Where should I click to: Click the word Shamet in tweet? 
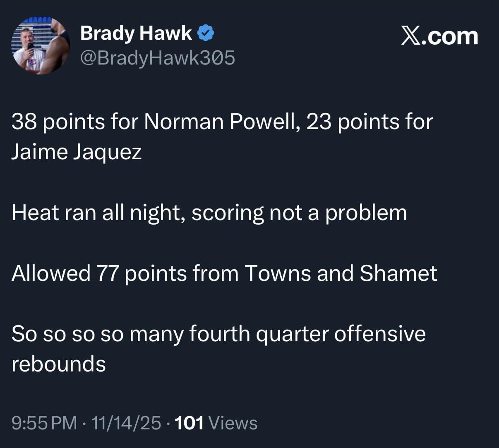tap(398, 273)
